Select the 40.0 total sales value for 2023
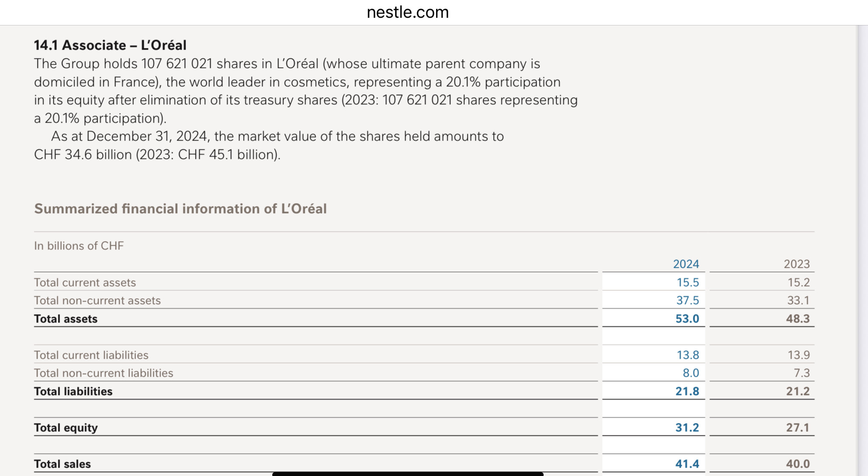The image size is (868, 476). (798, 464)
